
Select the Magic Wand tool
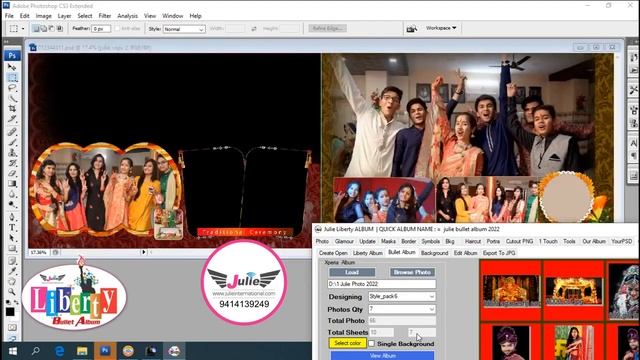12,98
